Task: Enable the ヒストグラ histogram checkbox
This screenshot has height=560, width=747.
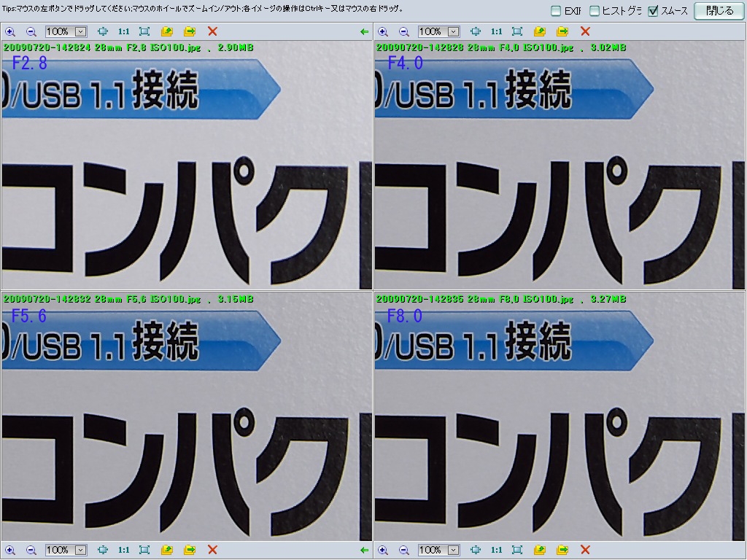Action: tap(594, 10)
